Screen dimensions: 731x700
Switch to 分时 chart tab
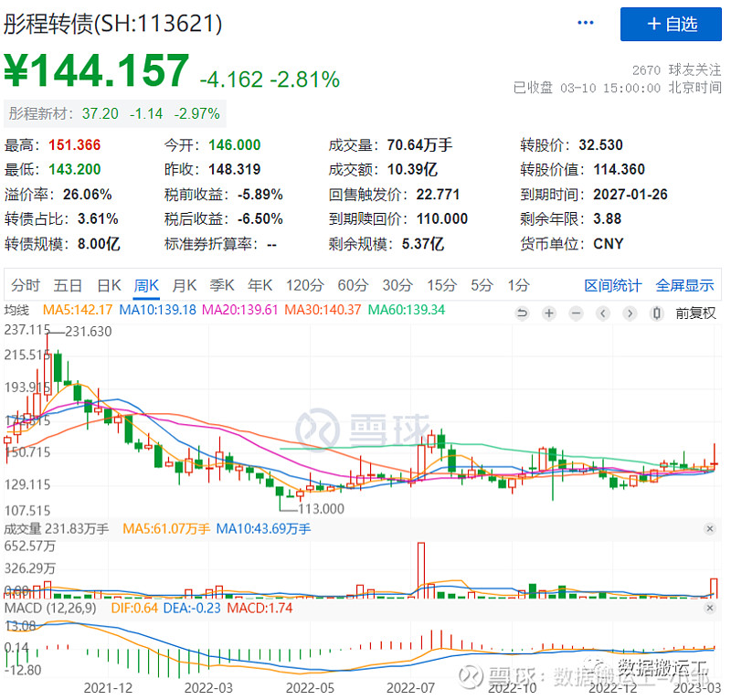click(x=26, y=285)
